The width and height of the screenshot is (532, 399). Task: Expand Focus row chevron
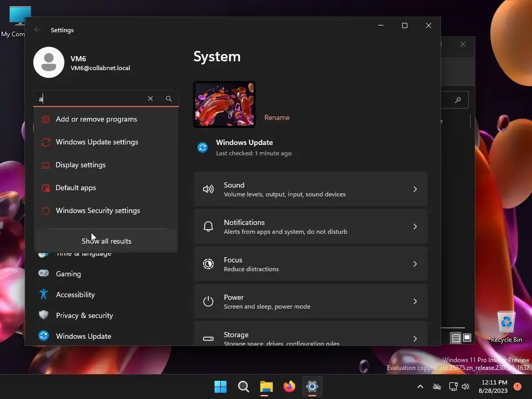(x=415, y=264)
